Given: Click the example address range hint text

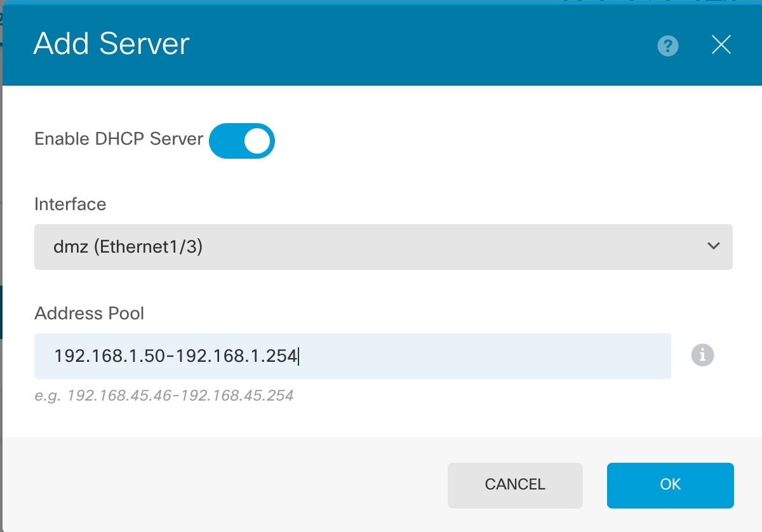Looking at the screenshot, I should pos(164,396).
